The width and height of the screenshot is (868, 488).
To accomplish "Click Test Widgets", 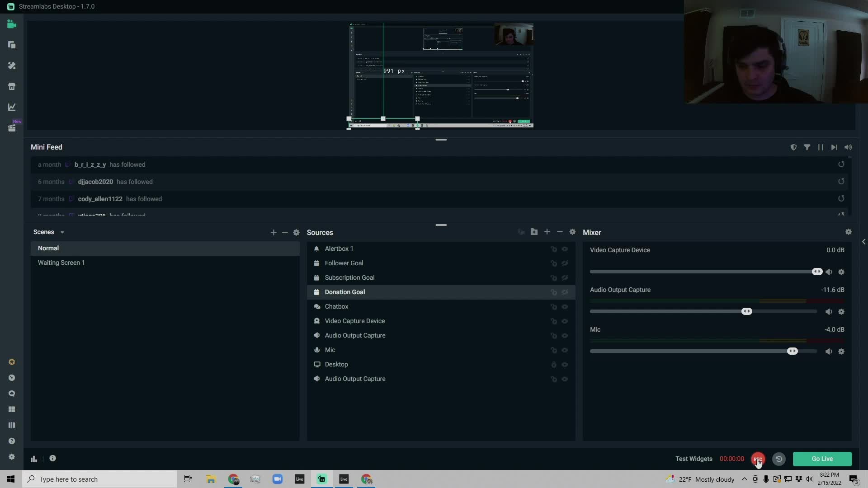I will point(694,459).
